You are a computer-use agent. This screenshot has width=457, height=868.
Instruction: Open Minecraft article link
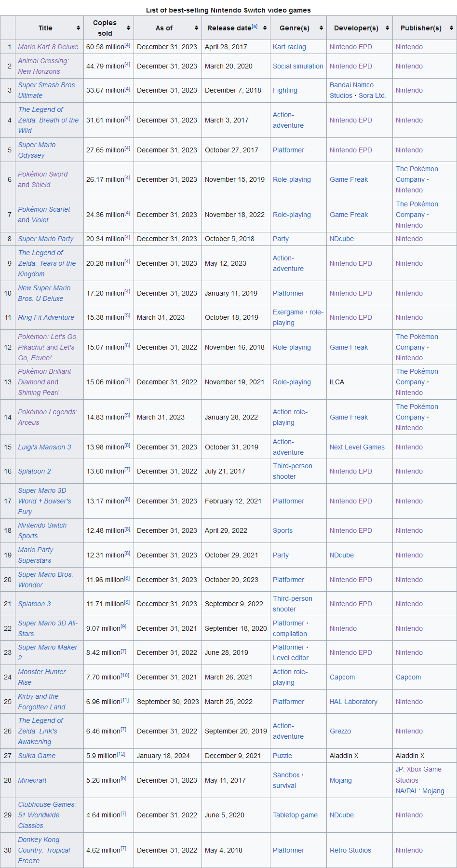tap(32, 780)
